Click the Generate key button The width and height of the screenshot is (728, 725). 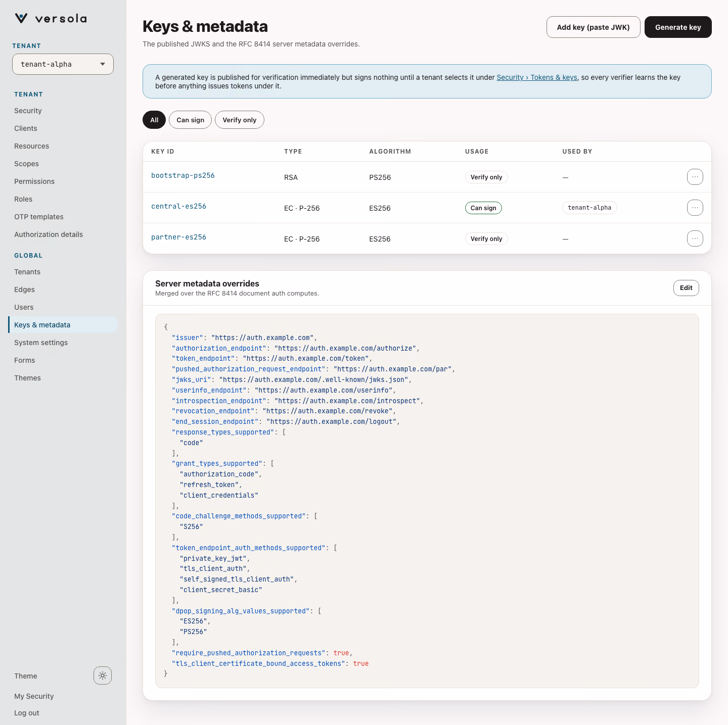tap(678, 27)
